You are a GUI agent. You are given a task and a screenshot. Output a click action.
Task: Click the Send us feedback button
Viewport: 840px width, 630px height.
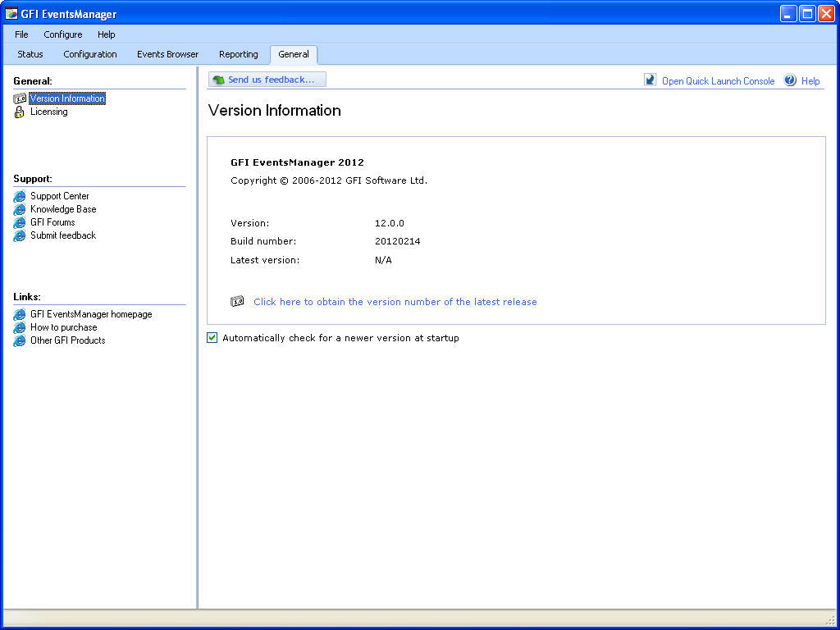click(267, 80)
